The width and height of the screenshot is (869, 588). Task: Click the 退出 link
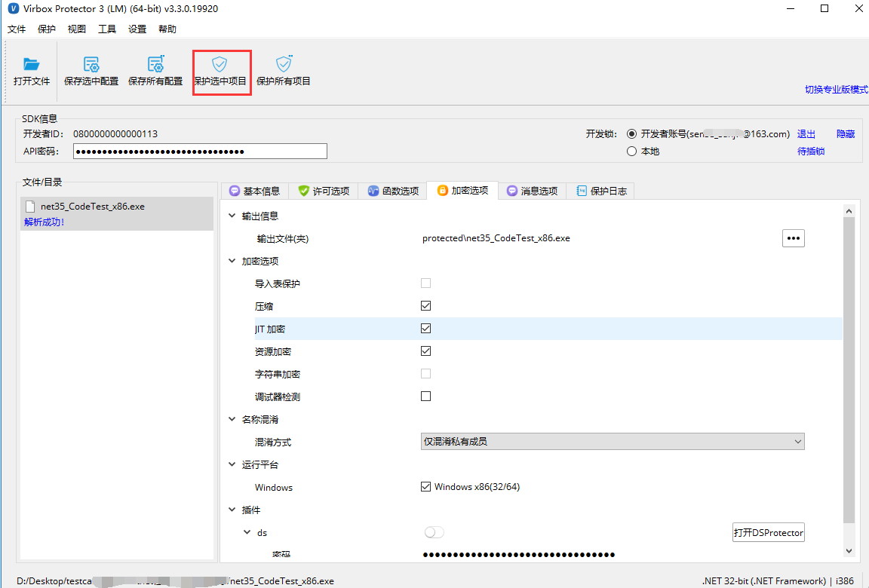pos(806,134)
